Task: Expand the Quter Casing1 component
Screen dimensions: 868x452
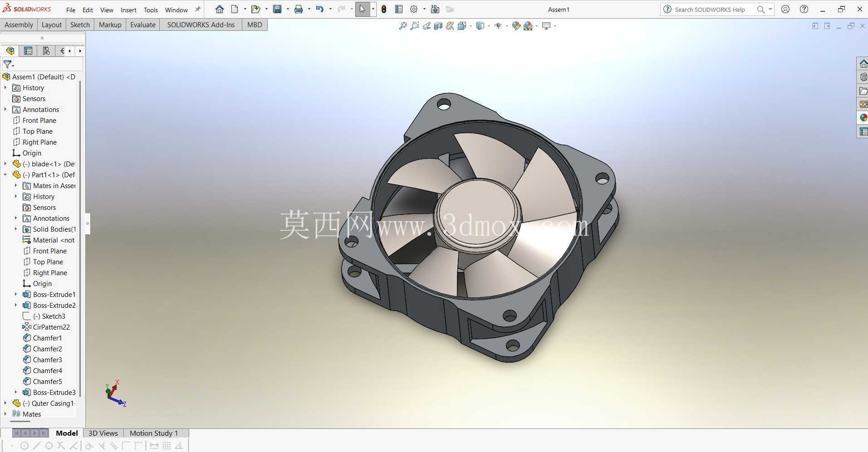Action: tap(5, 403)
